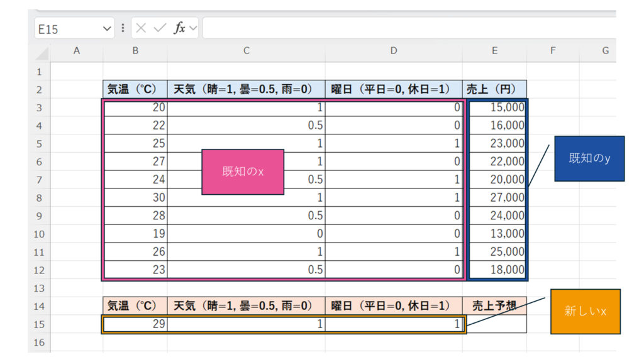Select the orange 新しいx callout shape
644x362 pixels.
click(585, 311)
